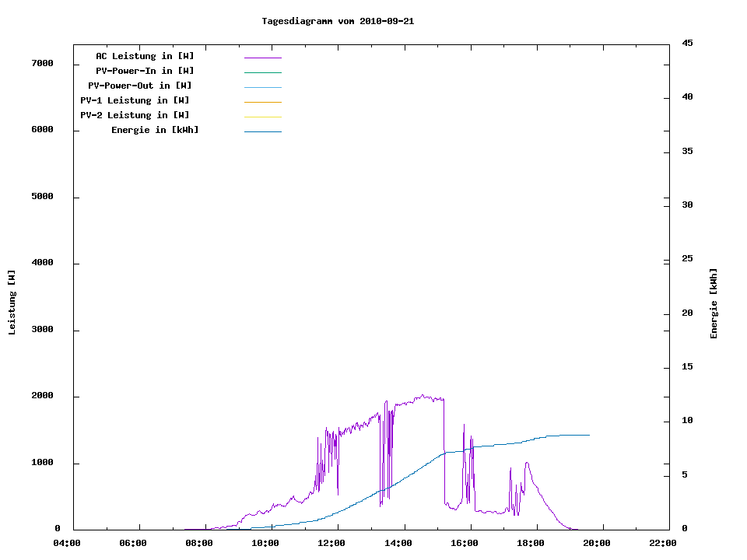Click the 12:00 time axis label
Image resolution: width=747 pixels, height=560 pixels.
click(x=331, y=543)
